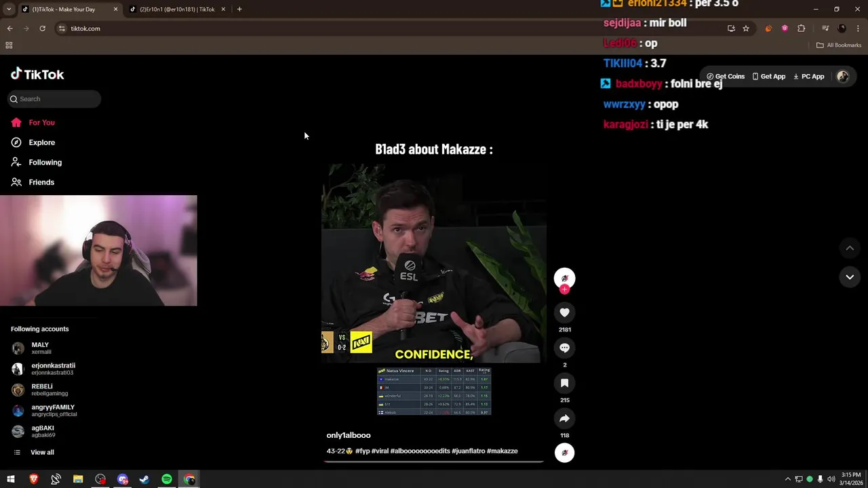
Task: Open Brave browser from the taskbar
Action: pyautogui.click(x=34, y=479)
